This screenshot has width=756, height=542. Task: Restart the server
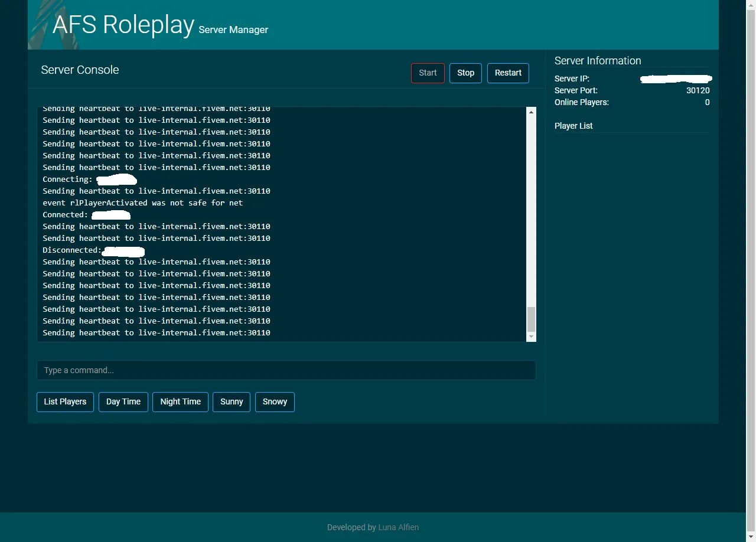508,73
